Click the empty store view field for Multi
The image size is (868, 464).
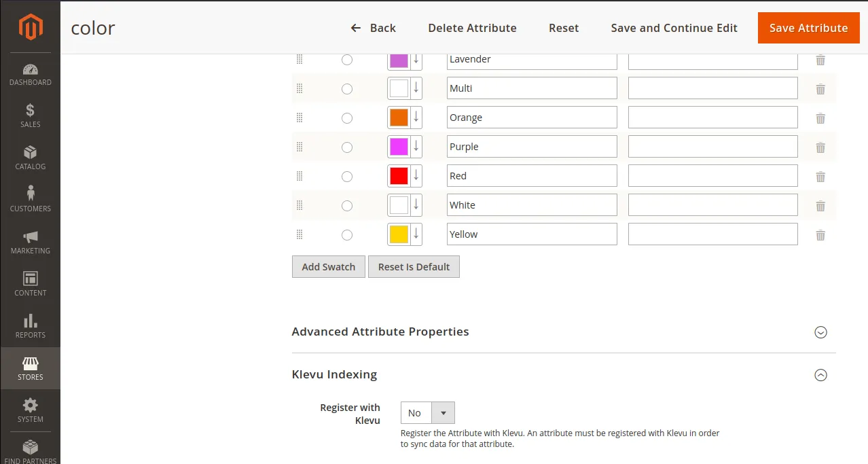(713, 88)
